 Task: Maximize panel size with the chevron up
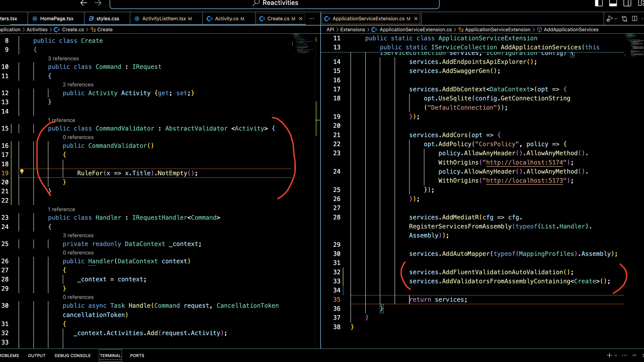coord(634,355)
